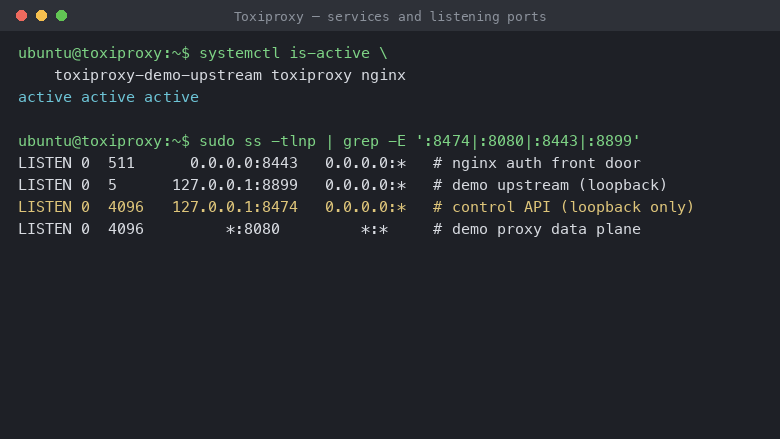
Task: Click the backlog value '511'
Action: [x=121, y=163]
